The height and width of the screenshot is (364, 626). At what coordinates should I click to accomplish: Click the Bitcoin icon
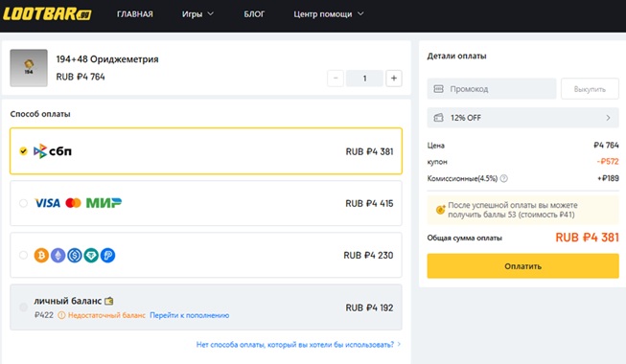pos(41,255)
